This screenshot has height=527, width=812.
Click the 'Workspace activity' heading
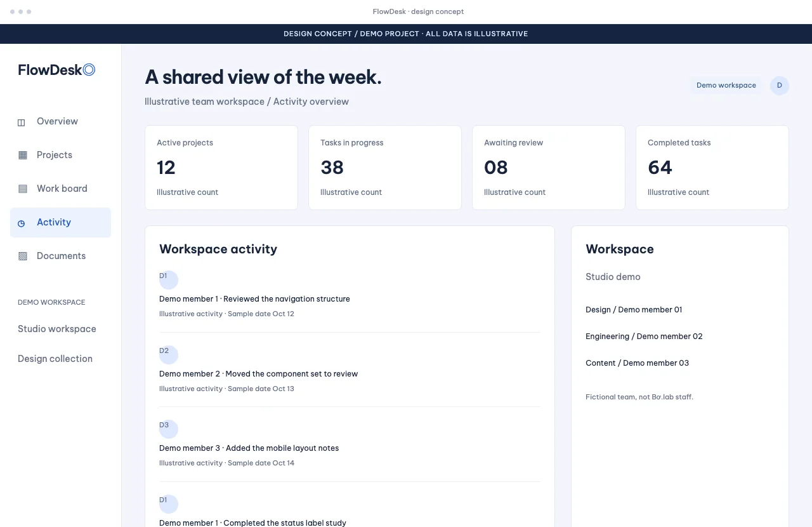pyautogui.click(x=218, y=249)
